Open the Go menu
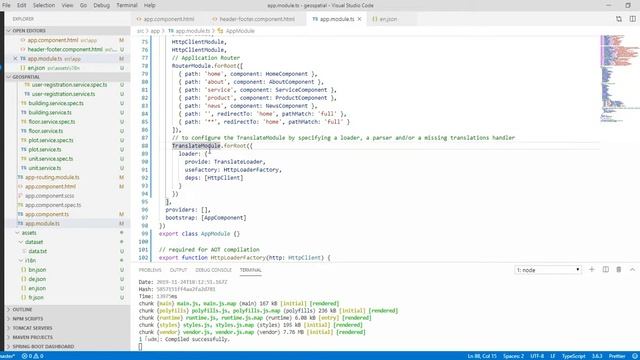This screenshot has width=640, height=360. click(83, 5)
